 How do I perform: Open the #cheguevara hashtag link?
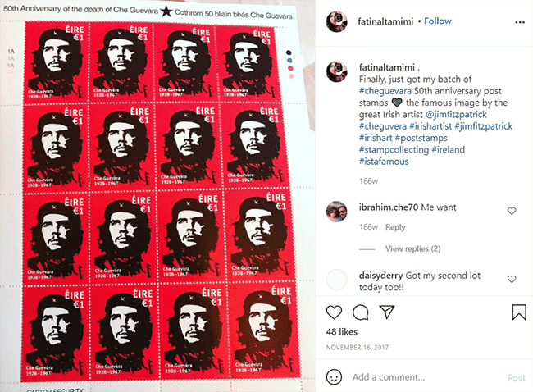[x=385, y=91]
